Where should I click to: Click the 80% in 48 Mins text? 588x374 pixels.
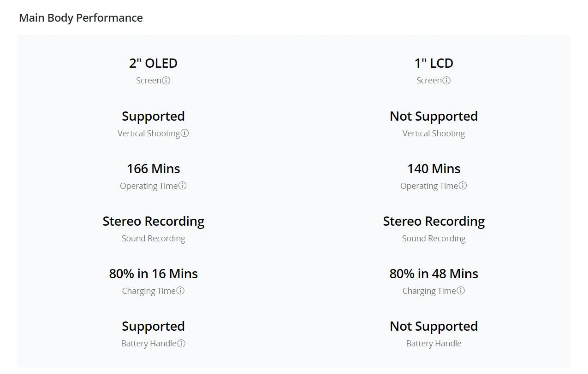click(x=434, y=274)
